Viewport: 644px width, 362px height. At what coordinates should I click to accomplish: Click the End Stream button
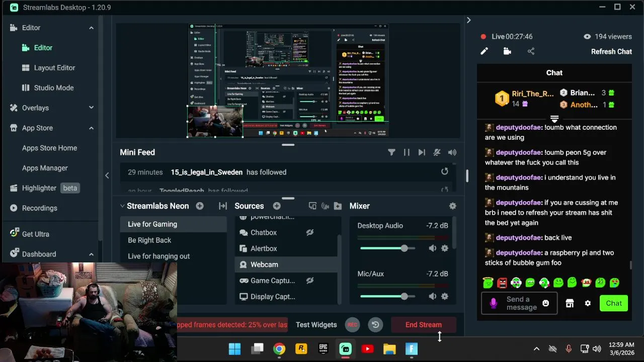(x=424, y=325)
